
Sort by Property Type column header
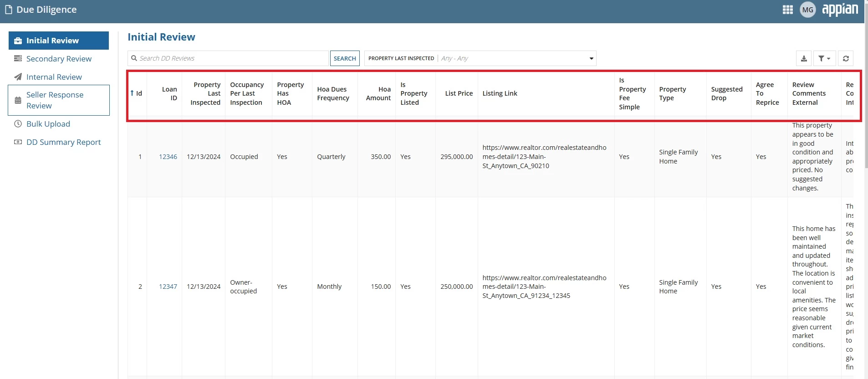(x=672, y=93)
